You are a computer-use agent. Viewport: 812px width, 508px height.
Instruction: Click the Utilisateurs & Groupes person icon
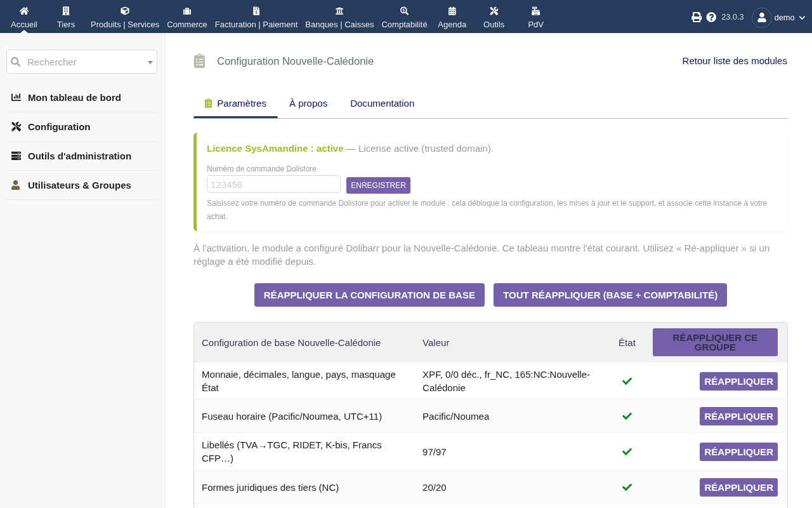tap(16, 185)
